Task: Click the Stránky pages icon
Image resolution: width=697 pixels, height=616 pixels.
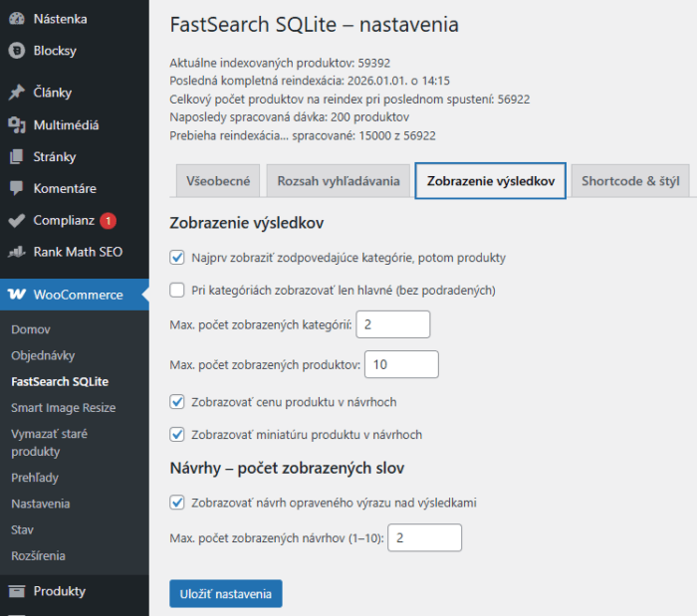Action: (x=17, y=157)
